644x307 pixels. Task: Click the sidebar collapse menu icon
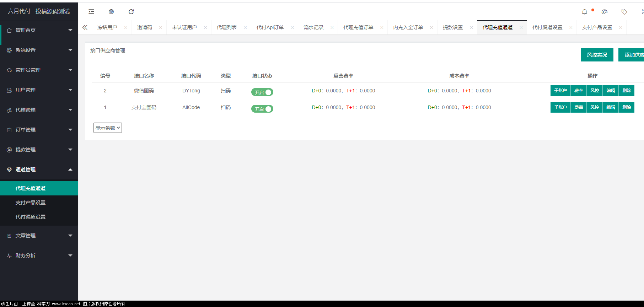coord(91,12)
